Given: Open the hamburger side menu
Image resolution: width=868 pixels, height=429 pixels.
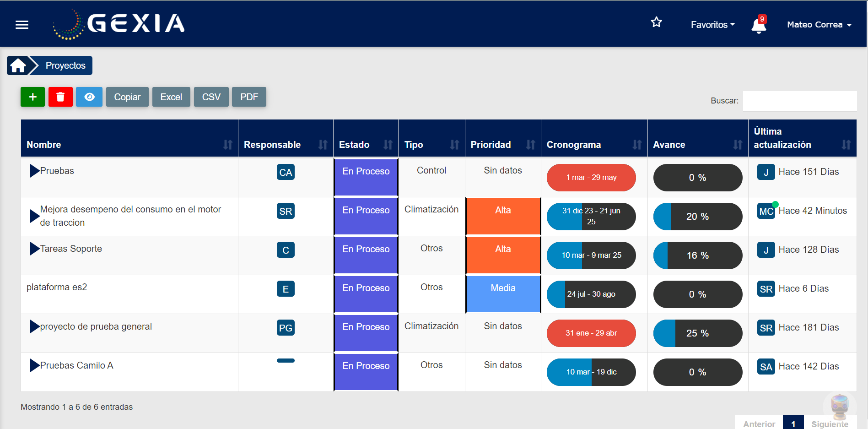Looking at the screenshot, I should [x=22, y=25].
